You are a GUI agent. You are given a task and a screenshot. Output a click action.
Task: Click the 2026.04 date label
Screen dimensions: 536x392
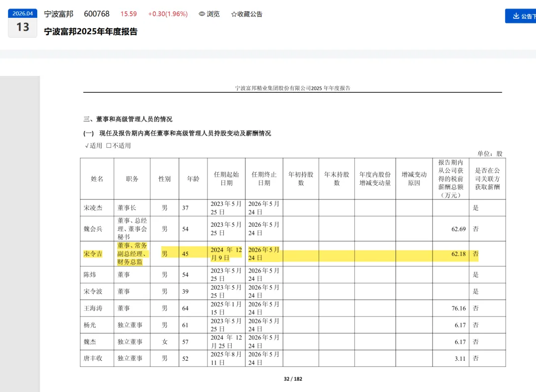pos(22,13)
